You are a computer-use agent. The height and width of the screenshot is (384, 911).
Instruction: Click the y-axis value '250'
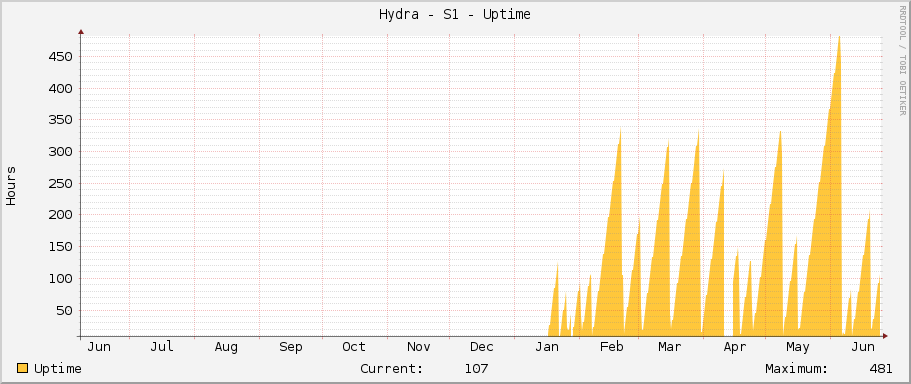[60, 184]
